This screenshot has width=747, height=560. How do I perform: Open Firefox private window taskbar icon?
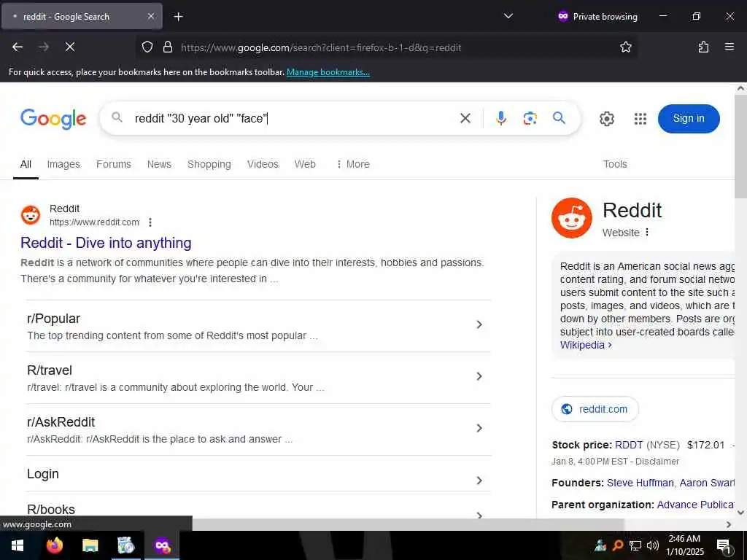[162, 545]
